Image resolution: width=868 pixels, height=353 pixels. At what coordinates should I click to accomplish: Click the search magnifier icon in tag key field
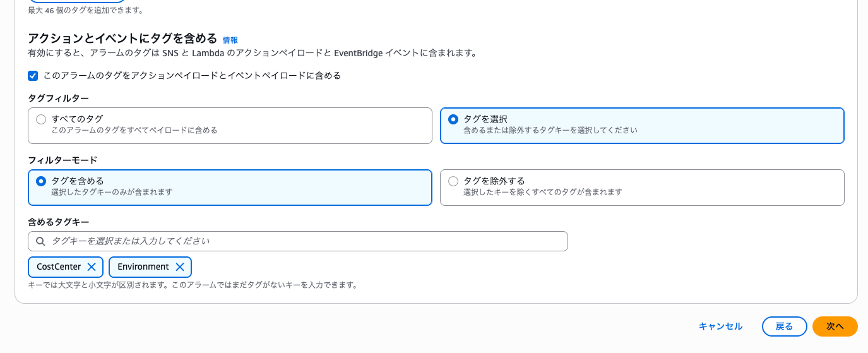coord(40,241)
